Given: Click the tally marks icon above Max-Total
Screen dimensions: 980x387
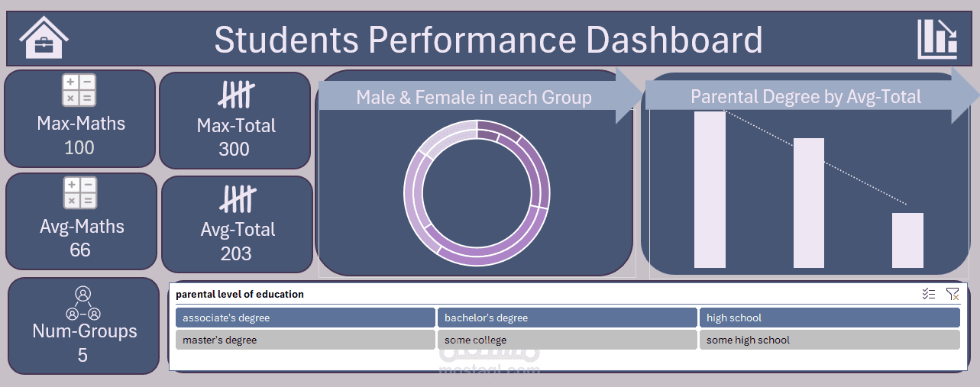Looking at the screenshot, I should coord(236,96).
